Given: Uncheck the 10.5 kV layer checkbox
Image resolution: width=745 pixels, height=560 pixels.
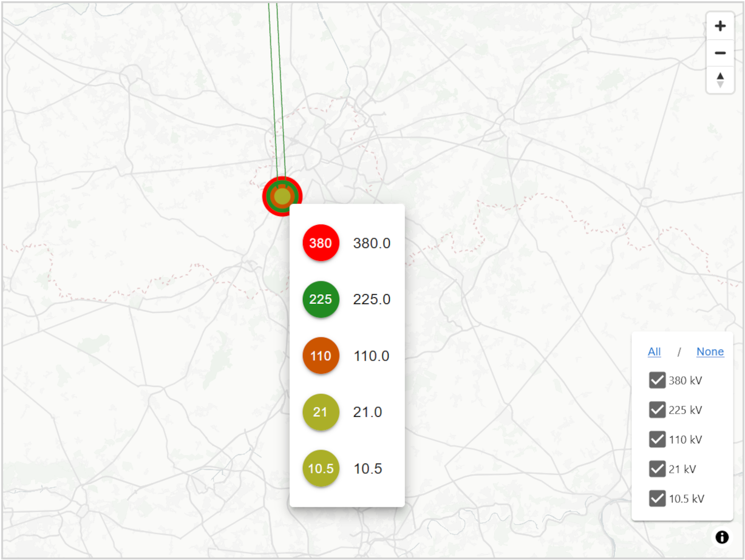Looking at the screenshot, I should click(658, 499).
